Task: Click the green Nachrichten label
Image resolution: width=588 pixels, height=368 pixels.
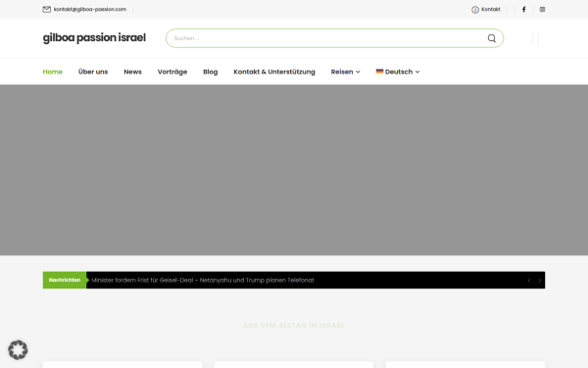Action: (65, 280)
